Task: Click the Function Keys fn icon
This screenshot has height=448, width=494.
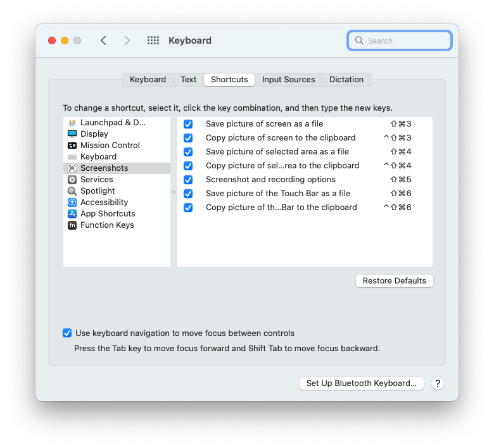Action: click(x=72, y=225)
